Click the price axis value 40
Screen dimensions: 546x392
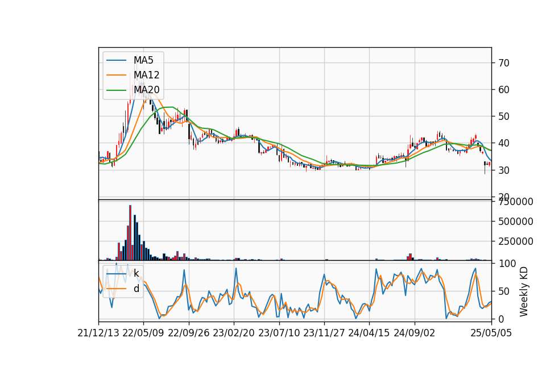503,143
